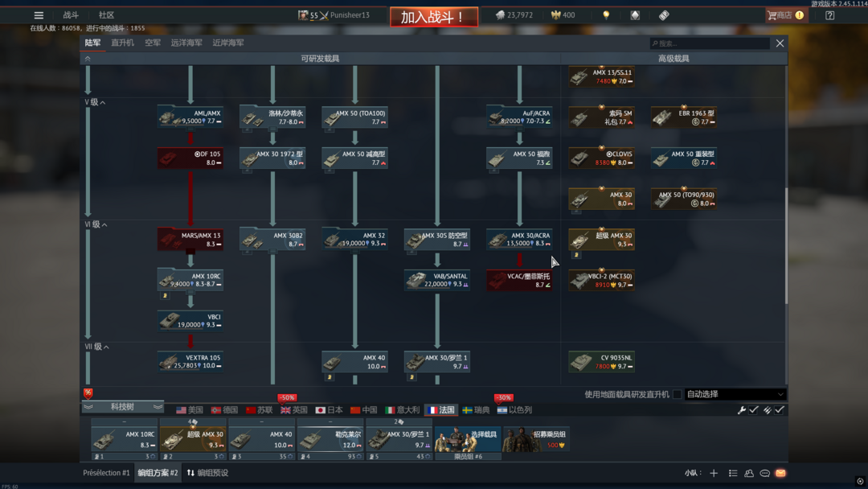Click the right arrows on 科技树 panel
Viewport: 868px width, 489px height.
pos(158,407)
